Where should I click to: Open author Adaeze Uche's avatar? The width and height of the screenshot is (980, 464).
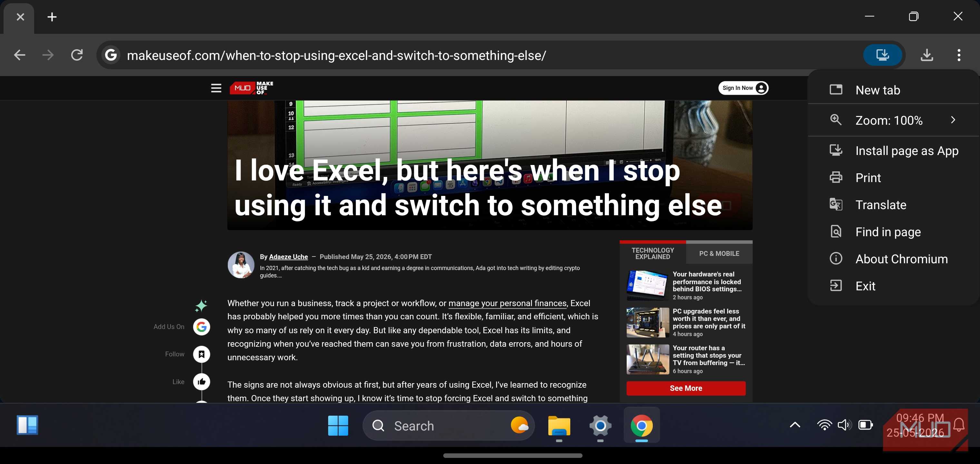(x=241, y=265)
